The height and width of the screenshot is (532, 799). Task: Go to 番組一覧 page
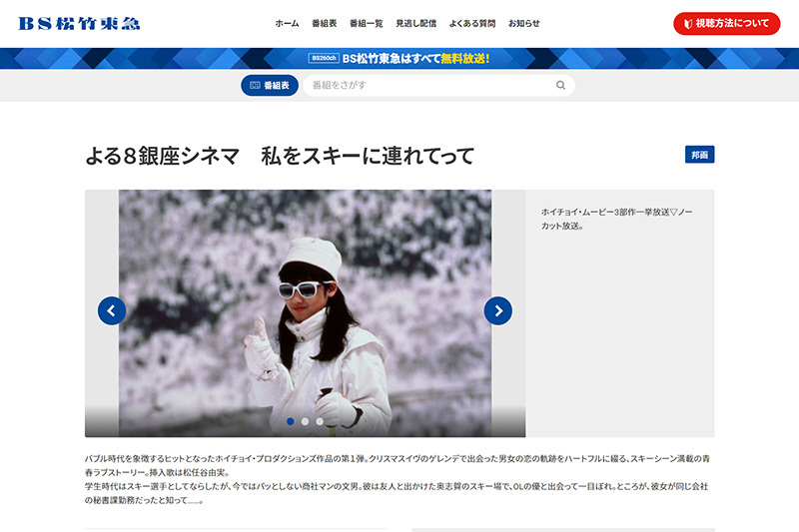point(366,23)
